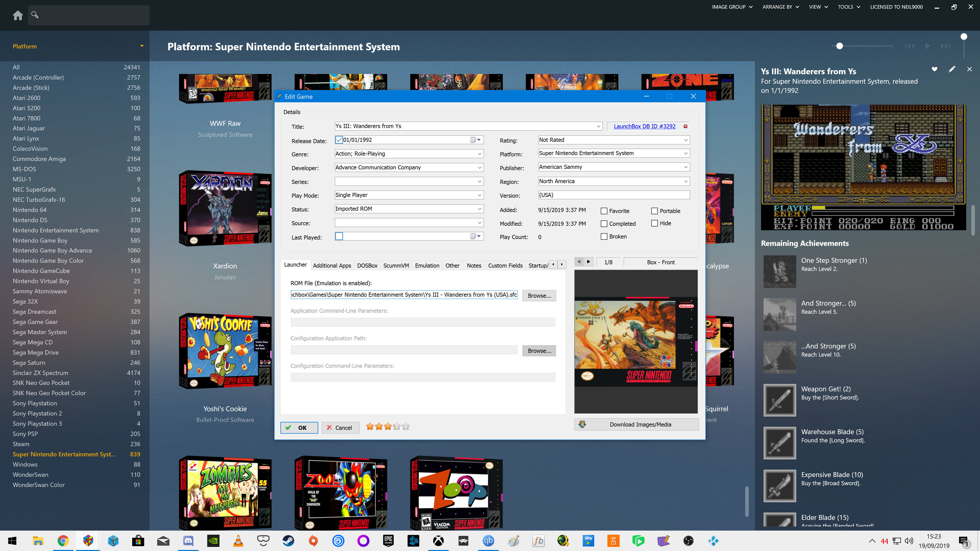Adjust the box image size slider
This screenshot has width=980, height=551.
click(x=840, y=46)
